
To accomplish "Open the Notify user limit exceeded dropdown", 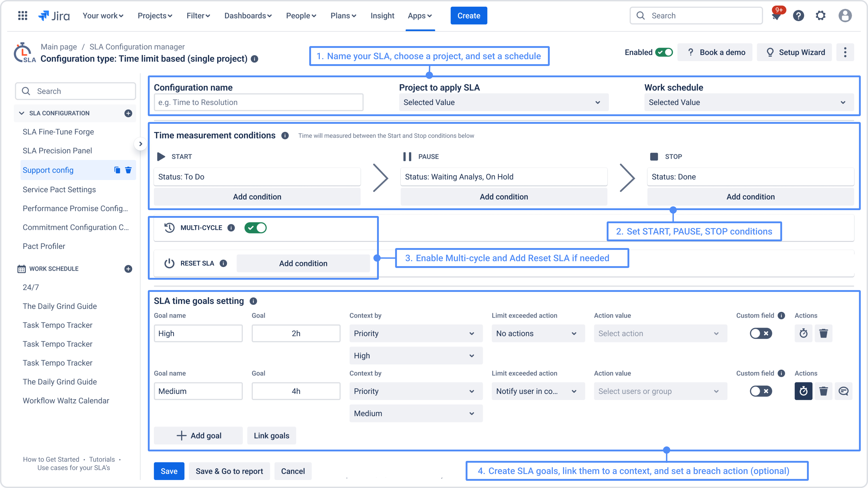I will (x=538, y=391).
